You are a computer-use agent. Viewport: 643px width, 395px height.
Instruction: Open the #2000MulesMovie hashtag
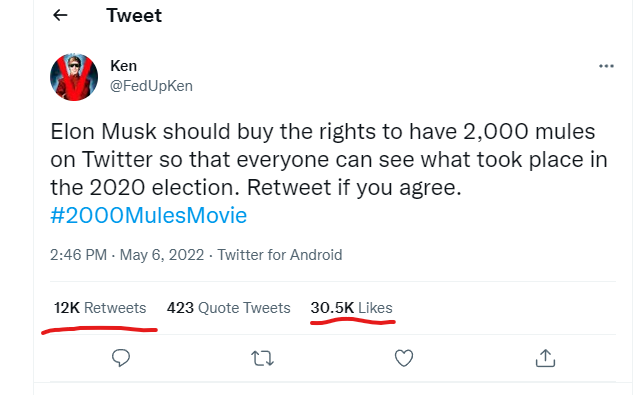click(148, 215)
